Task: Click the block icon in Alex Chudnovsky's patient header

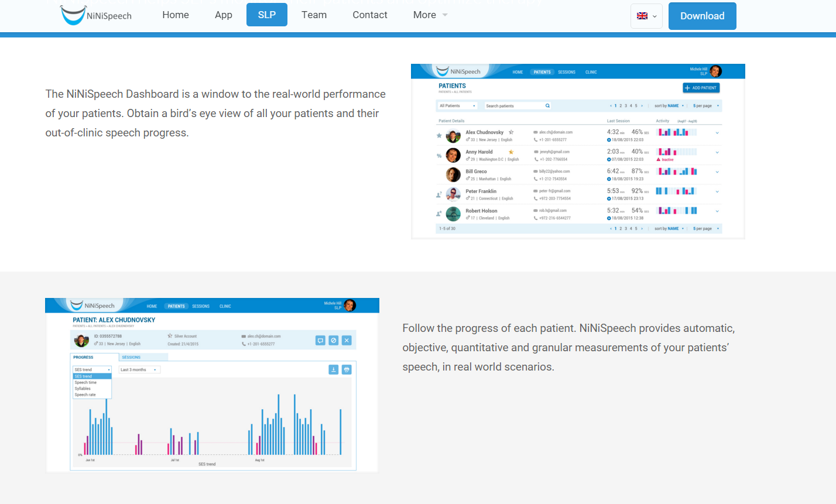Action: coord(333,340)
